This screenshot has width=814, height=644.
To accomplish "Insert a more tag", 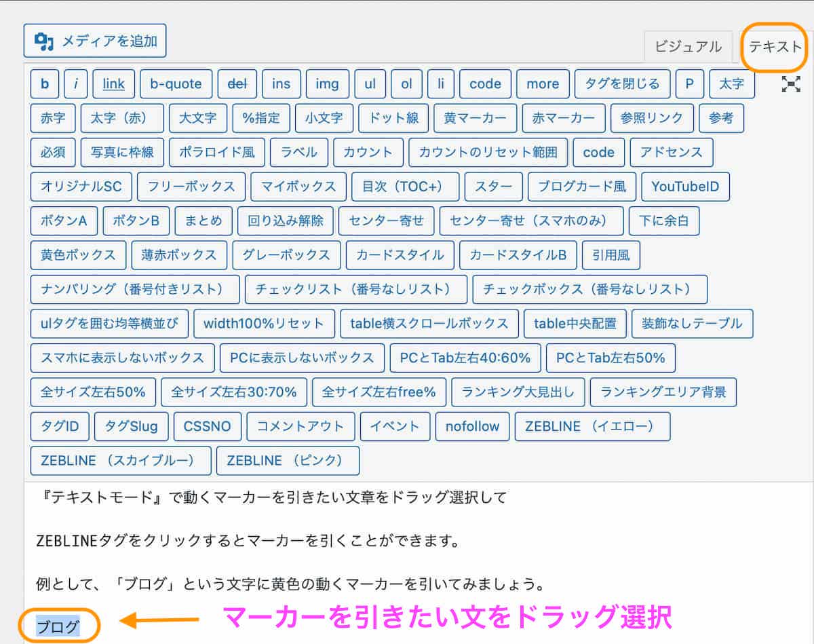I will [x=543, y=84].
